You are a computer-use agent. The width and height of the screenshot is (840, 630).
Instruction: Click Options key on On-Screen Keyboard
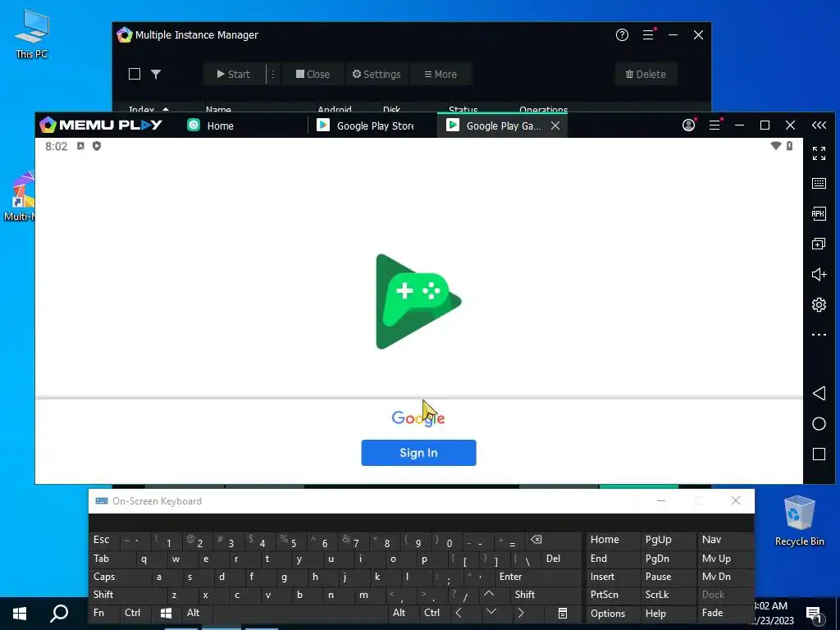point(612,614)
